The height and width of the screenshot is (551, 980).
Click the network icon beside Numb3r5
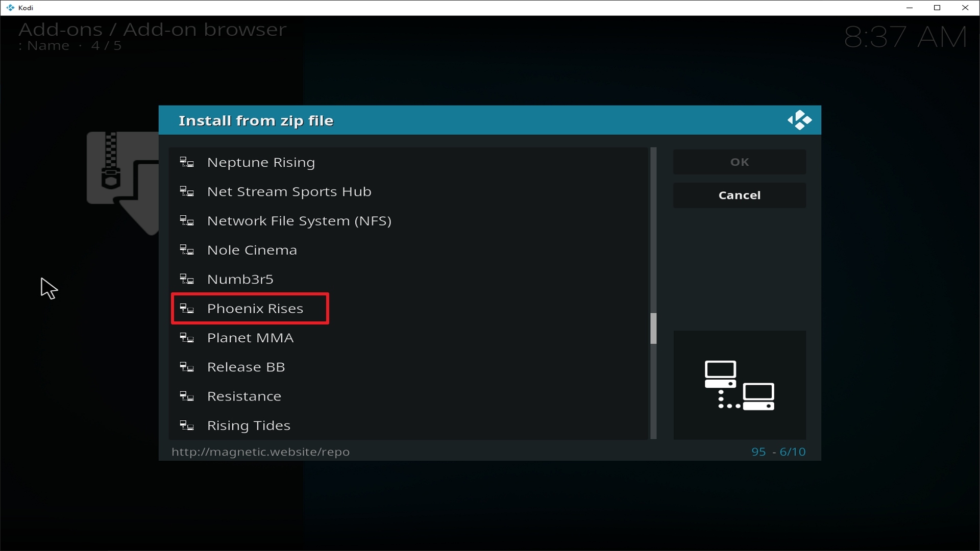pyautogui.click(x=187, y=280)
